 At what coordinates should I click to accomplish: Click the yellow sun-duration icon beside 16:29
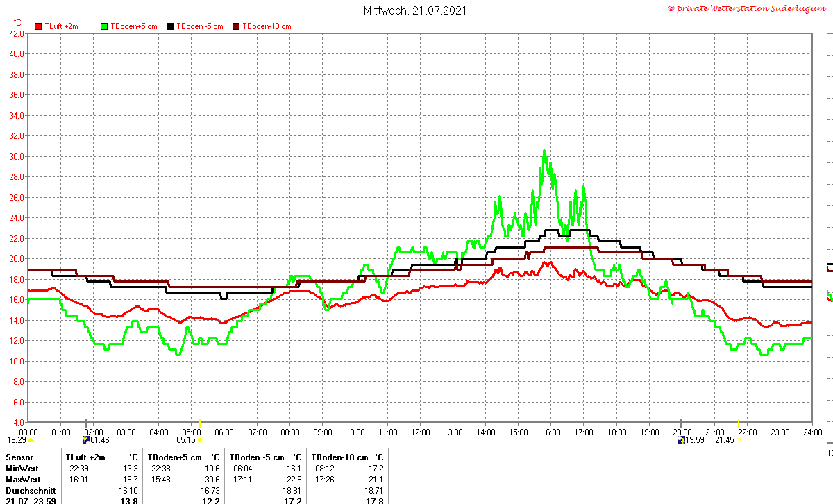[31, 440]
